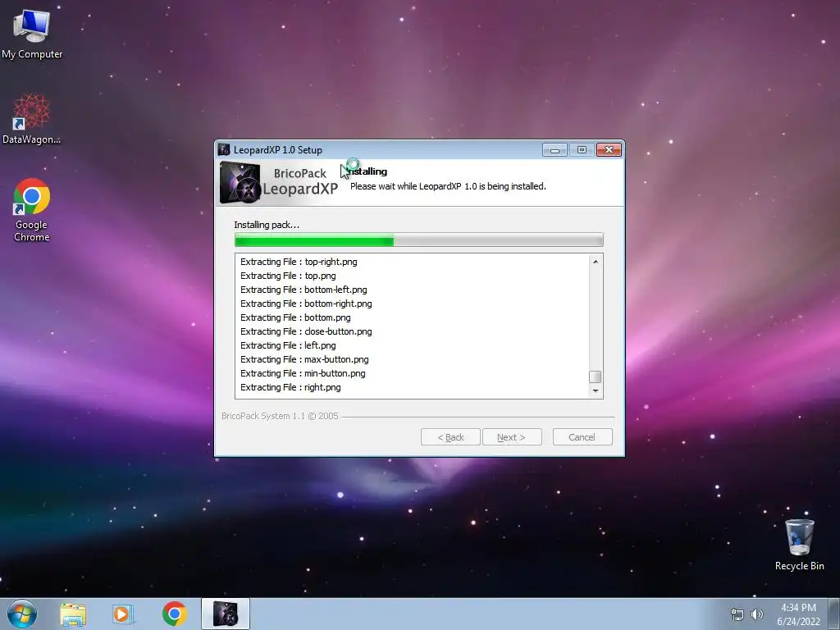840x630 pixels.
Task: Close the LeopardXP Setup window
Action: 609,150
